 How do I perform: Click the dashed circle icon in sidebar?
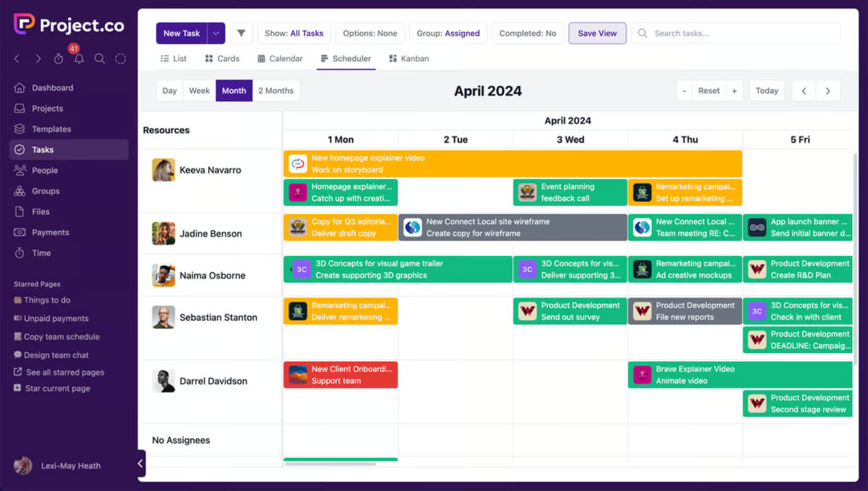(x=120, y=59)
